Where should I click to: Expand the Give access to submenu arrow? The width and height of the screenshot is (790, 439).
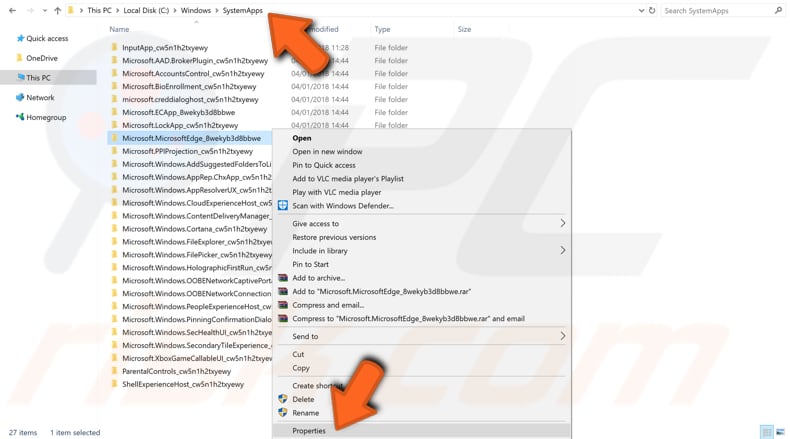coord(563,223)
